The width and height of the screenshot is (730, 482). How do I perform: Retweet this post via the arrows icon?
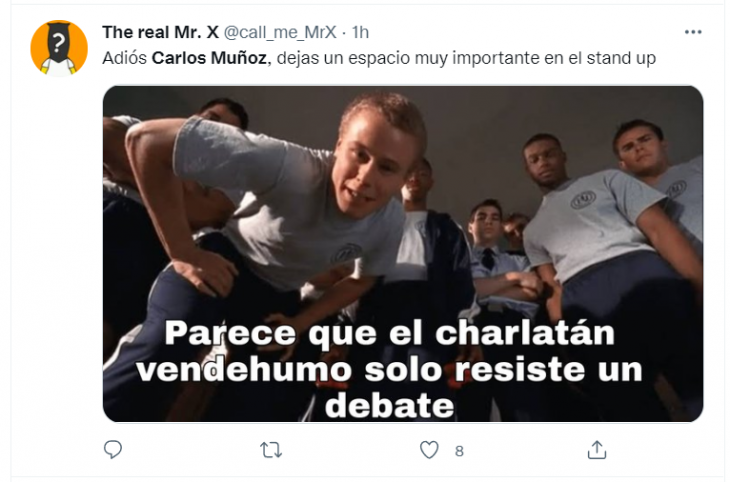271,450
